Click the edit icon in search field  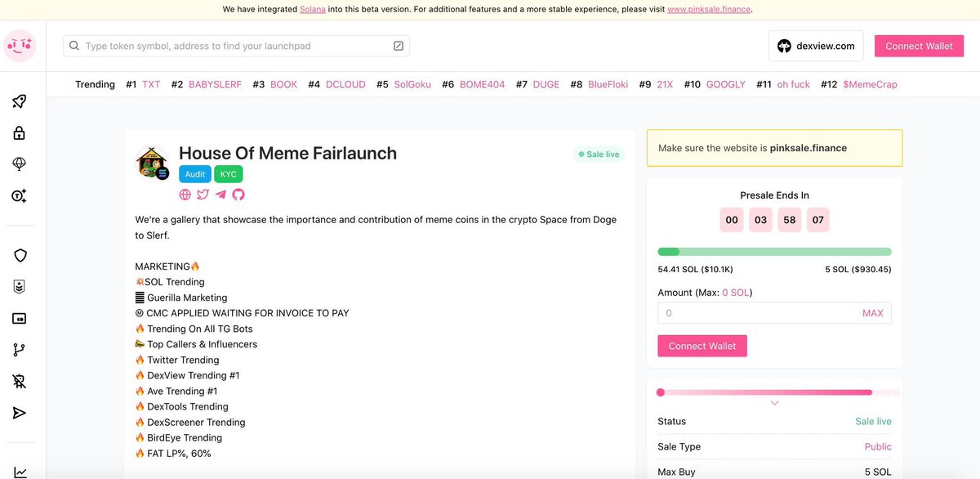pyautogui.click(x=399, y=47)
